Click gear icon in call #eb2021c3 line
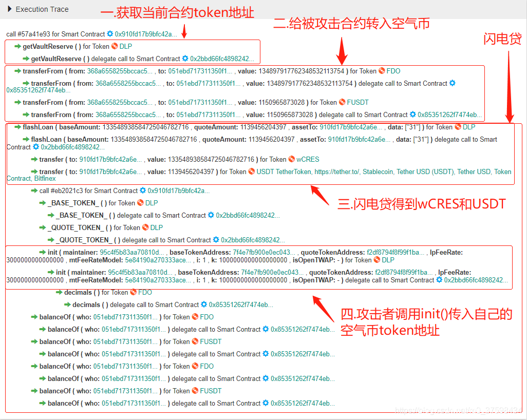The width and height of the screenshot is (527, 420). [x=143, y=190]
